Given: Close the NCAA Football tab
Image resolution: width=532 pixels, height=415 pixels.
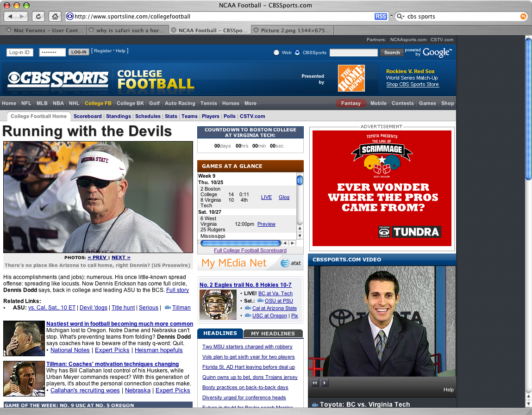Looking at the screenshot, I should click(x=173, y=30).
